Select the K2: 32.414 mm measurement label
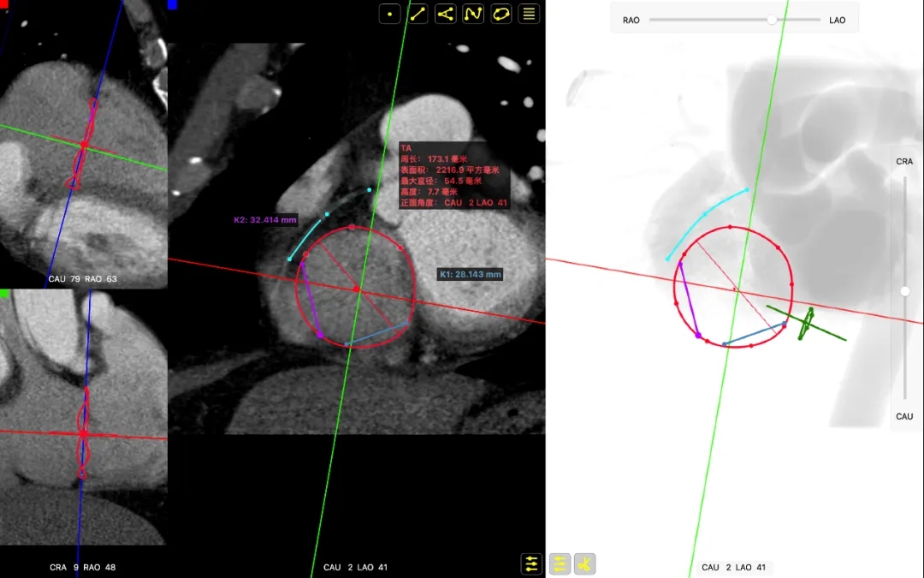Image resolution: width=924 pixels, height=578 pixels. tap(265, 220)
